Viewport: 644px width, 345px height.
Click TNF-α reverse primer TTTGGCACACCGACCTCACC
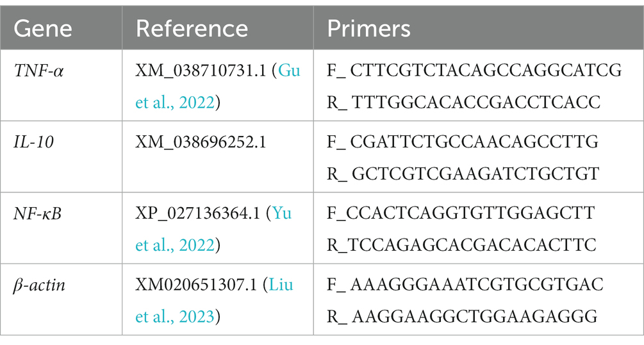tap(476, 103)
